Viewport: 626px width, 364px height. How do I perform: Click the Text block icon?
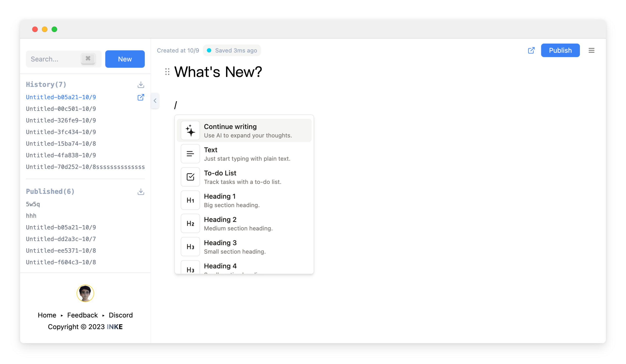click(x=190, y=154)
